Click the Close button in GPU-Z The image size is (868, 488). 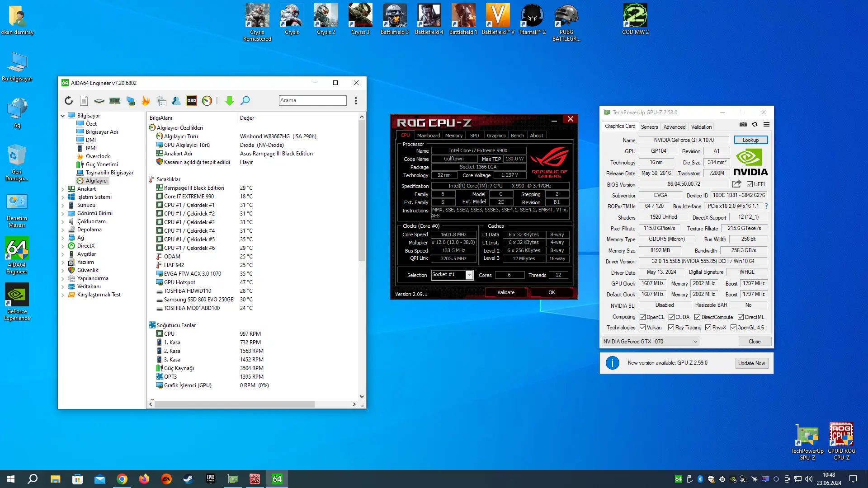pyautogui.click(x=755, y=342)
